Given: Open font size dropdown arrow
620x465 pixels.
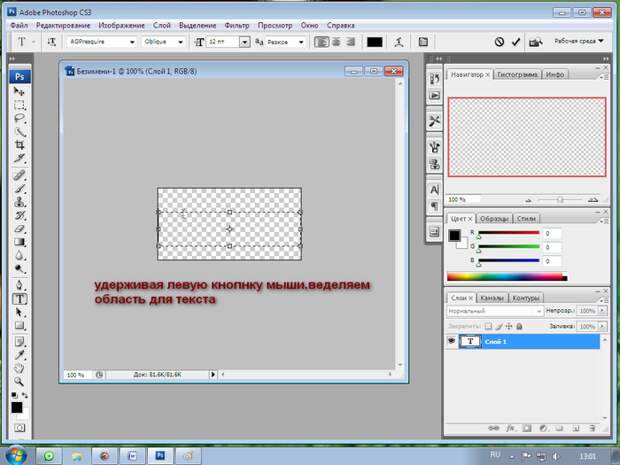Looking at the screenshot, I should point(245,42).
